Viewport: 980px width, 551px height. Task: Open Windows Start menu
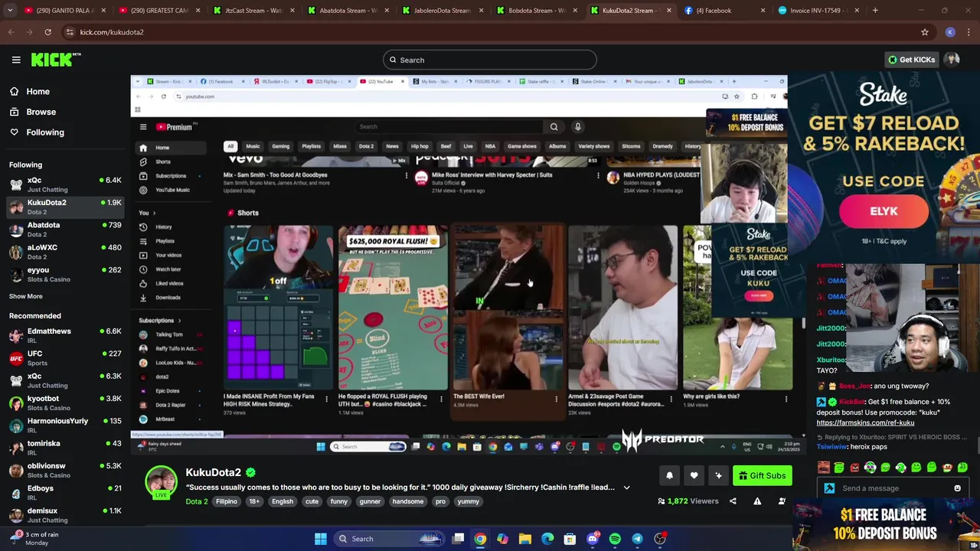coord(321,539)
